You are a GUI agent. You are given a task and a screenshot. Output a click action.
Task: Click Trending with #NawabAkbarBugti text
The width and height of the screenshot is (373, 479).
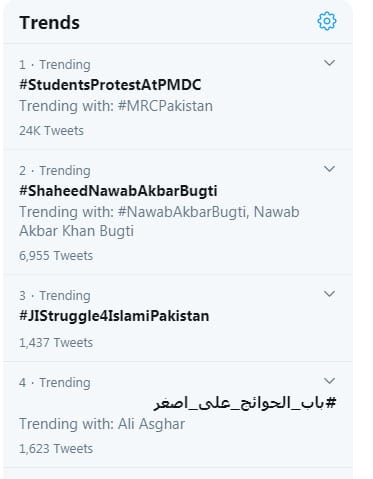[x=134, y=212]
